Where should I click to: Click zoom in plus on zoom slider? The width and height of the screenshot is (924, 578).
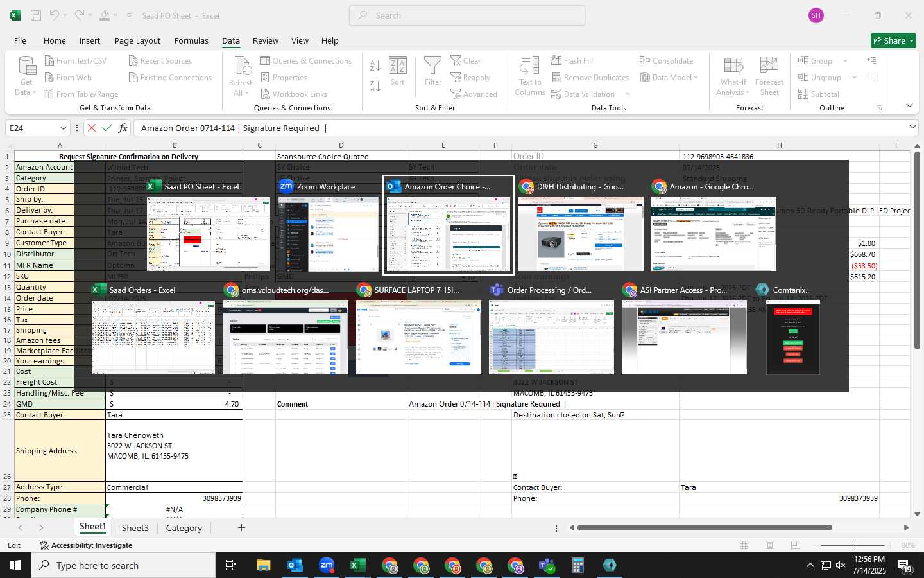pos(890,545)
